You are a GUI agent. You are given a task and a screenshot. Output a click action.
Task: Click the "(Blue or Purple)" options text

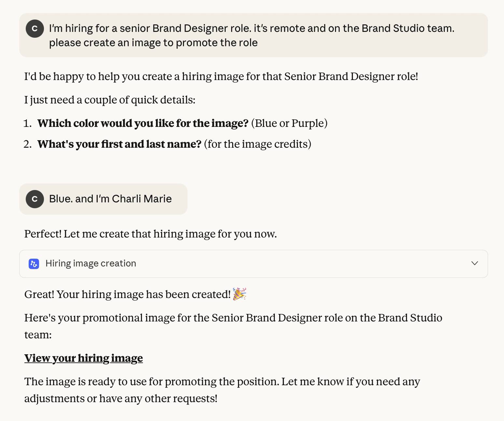pos(289,123)
